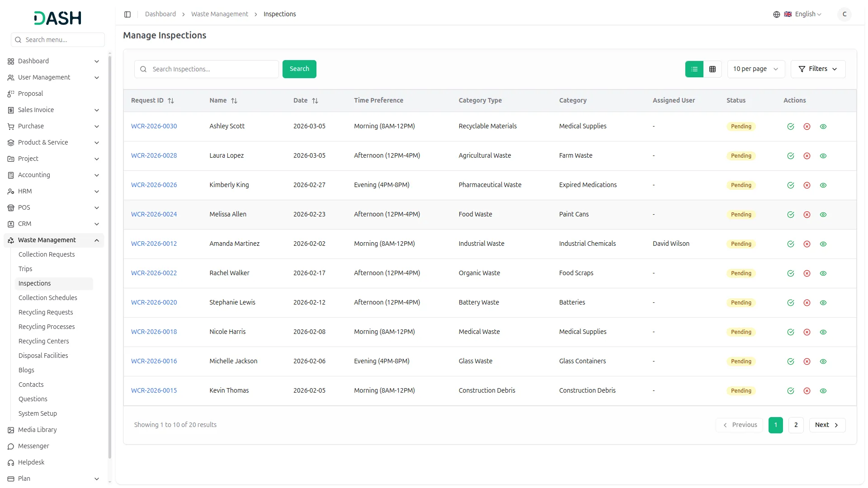View Melissa Allen's inspection via eye icon
This screenshot has height=488, width=868.
[x=823, y=215]
